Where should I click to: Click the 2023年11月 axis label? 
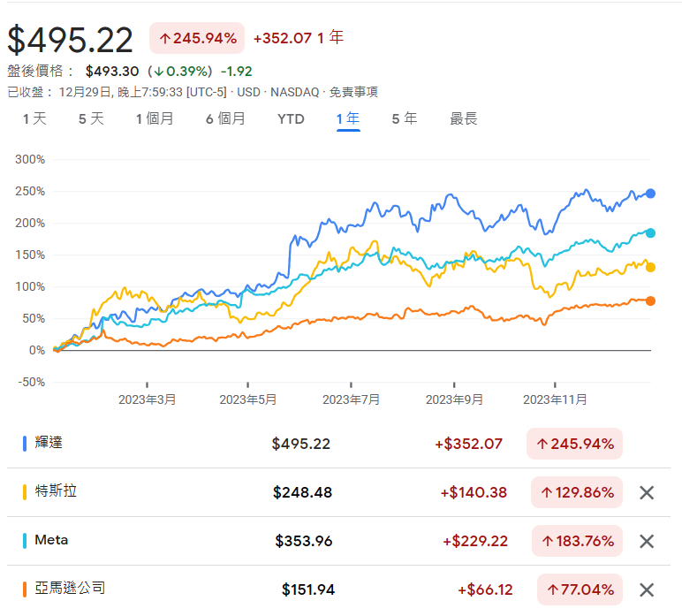coord(555,399)
